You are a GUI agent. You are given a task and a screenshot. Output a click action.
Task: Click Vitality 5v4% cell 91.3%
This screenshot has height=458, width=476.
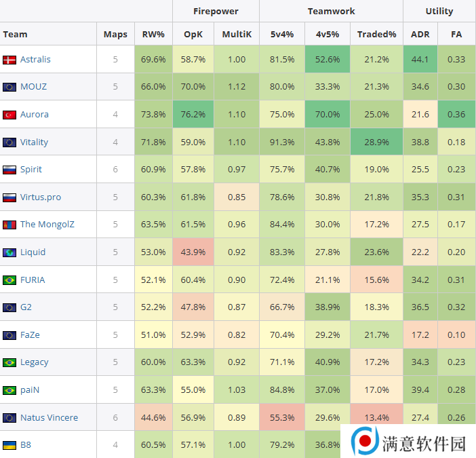click(x=282, y=142)
